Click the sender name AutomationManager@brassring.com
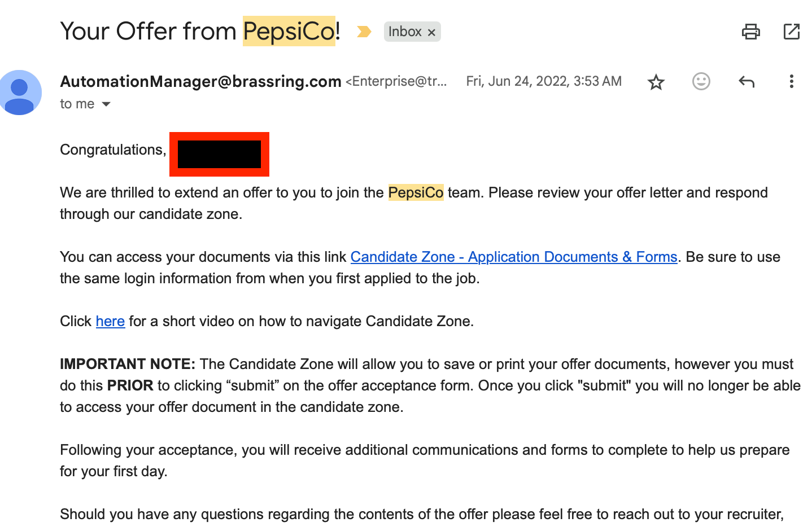 coord(200,82)
